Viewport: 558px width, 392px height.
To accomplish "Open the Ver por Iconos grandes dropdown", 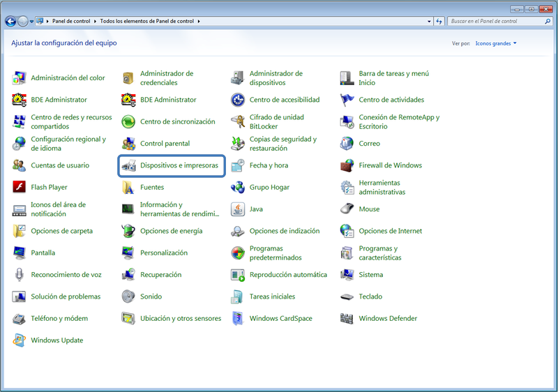I will pos(496,43).
